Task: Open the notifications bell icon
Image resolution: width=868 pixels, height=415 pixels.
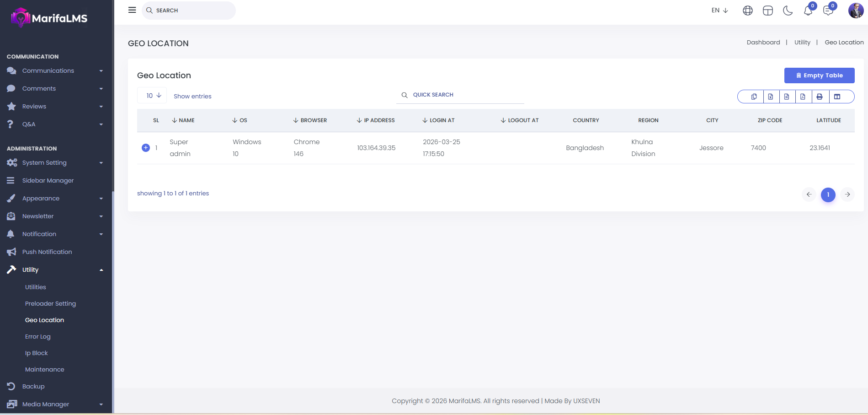Action: [x=808, y=11]
